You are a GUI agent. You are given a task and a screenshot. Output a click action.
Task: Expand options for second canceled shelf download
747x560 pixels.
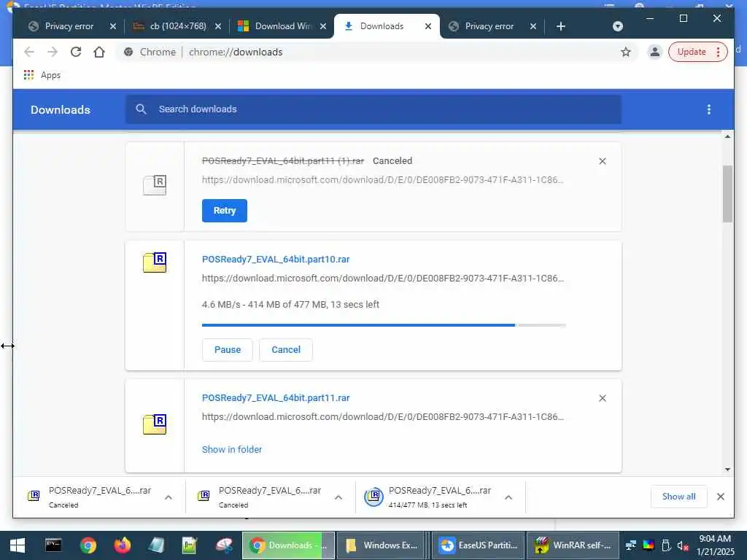338,497
